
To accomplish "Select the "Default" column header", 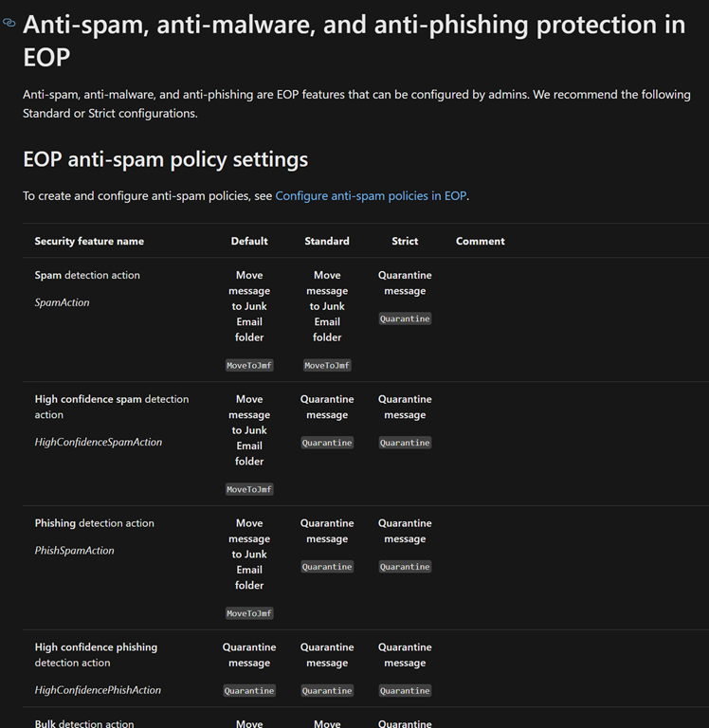I will (249, 241).
